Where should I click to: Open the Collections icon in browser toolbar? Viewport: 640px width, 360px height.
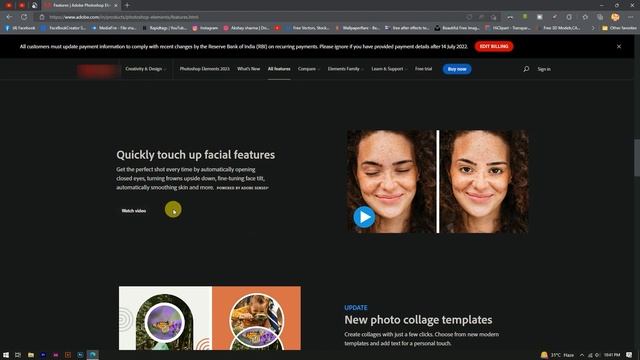pyautogui.click(x=600, y=17)
